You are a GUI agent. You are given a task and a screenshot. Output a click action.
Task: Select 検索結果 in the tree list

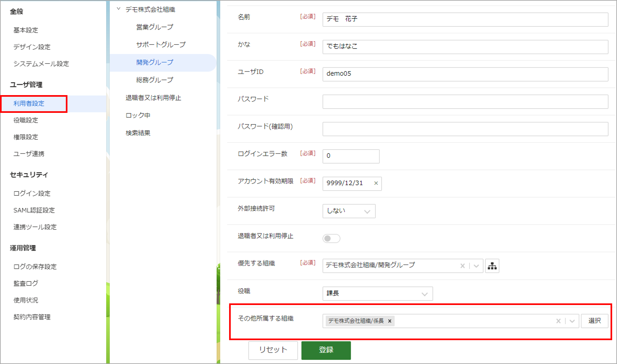[x=138, y=133]
